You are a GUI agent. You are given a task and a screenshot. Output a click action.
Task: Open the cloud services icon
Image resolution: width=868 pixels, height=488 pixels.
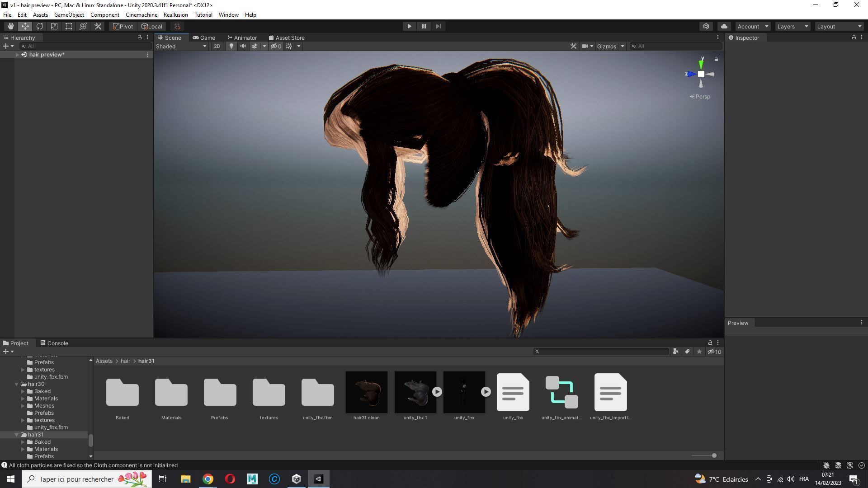pyautogui.click(x=724, y=26)
